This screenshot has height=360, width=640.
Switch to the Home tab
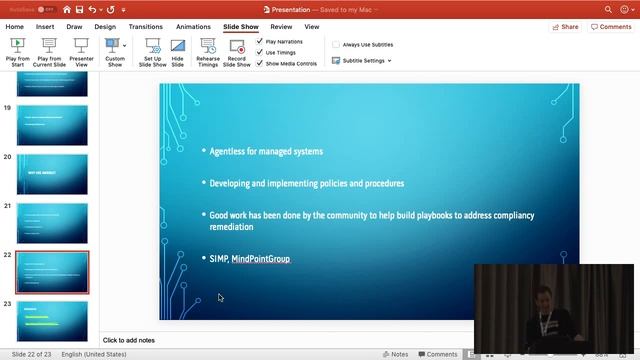[x=15, y=27]
